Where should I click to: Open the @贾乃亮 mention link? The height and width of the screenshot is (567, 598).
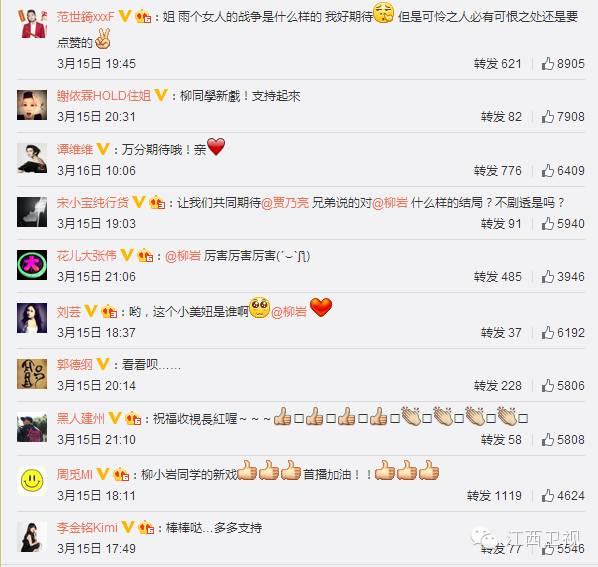285,202
